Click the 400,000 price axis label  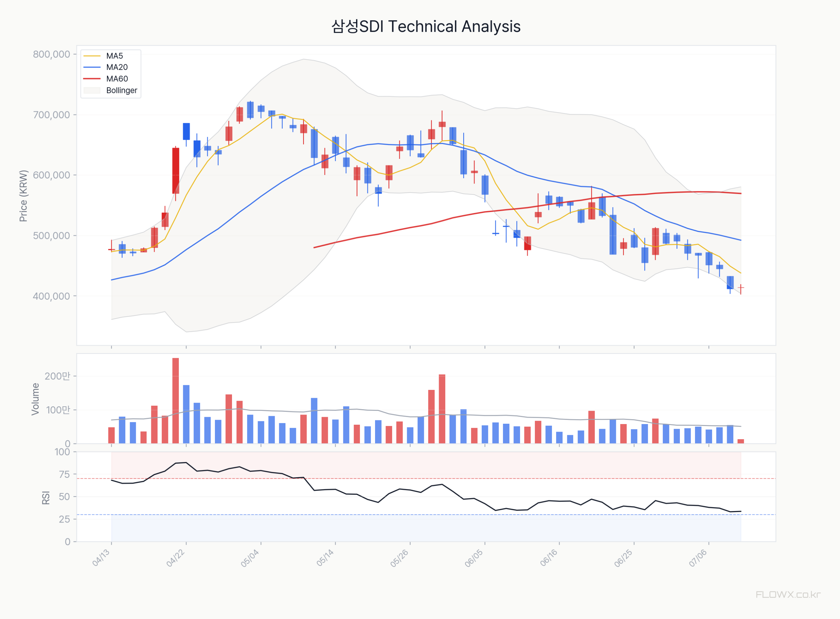click(52, 296)
